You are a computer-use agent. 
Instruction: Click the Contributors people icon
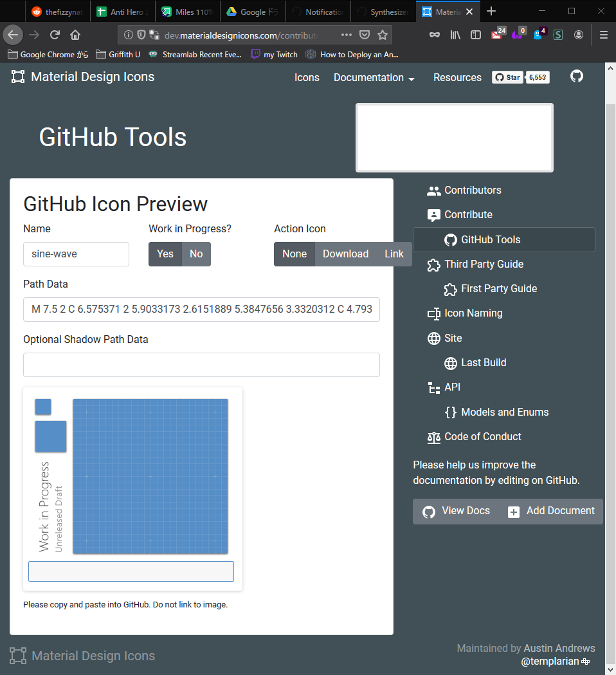[433, 190]
